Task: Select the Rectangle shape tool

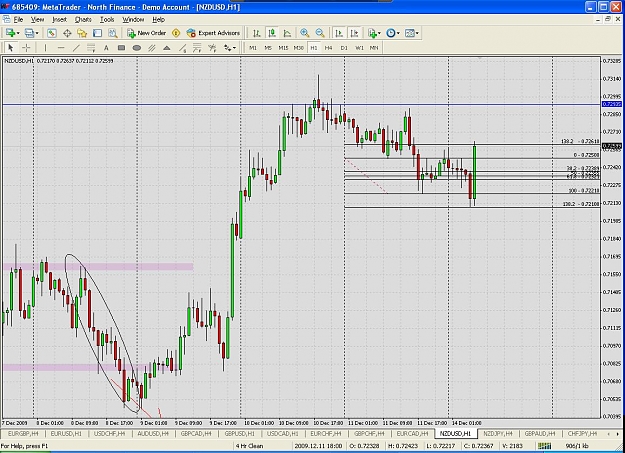Action: (x=121, y=48)
